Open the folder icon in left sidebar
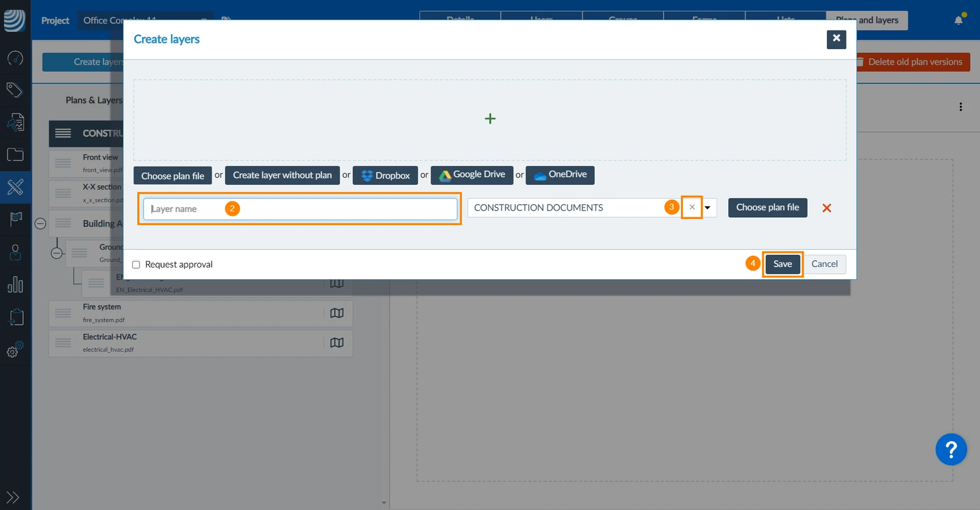The image size is (980, 510). click(x=15, y=154)
